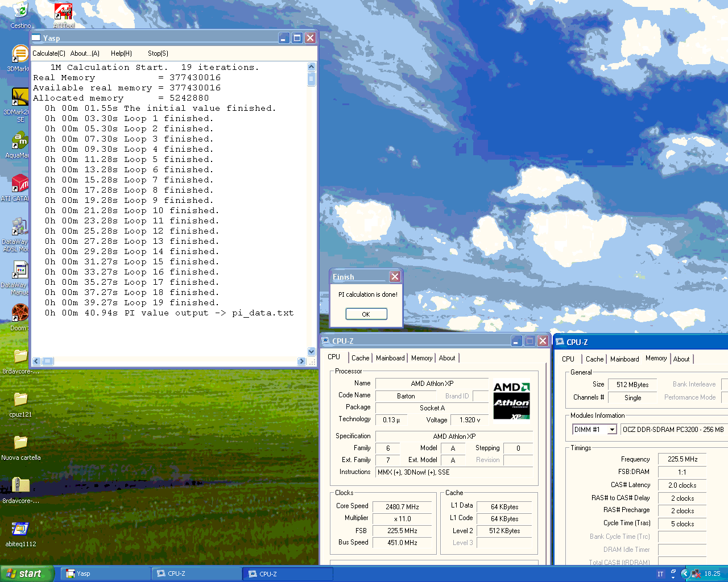Image resolution: width=728 pixels, height=582 pixels.
Task: Select the 8rdavcore folder above cpuz121
Action: coord(20,361)
